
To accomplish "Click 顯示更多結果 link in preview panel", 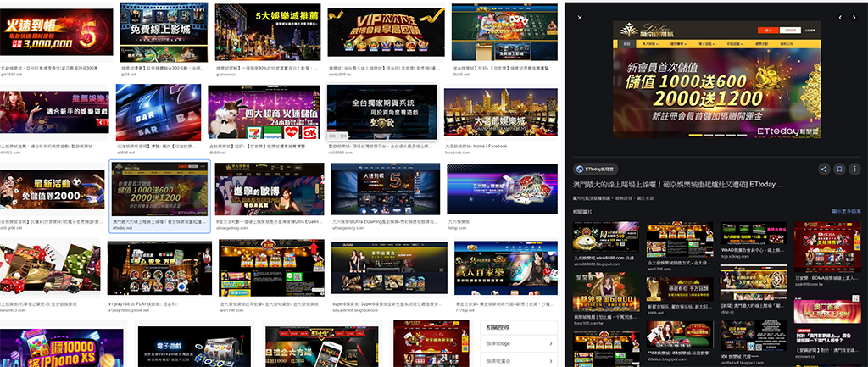I will pyautogui.click(x=846, y=211).
